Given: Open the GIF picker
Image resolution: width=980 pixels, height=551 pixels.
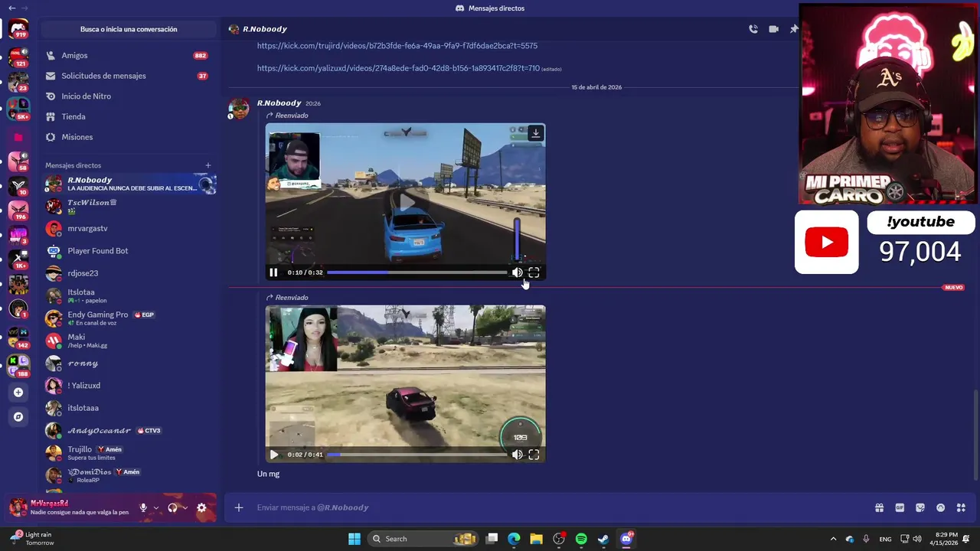Looking at the screenshot, I should pos(900,507).
